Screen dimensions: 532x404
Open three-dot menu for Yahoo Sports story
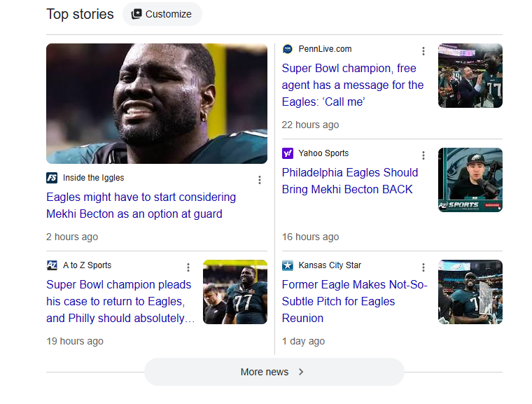click(423, 155)
